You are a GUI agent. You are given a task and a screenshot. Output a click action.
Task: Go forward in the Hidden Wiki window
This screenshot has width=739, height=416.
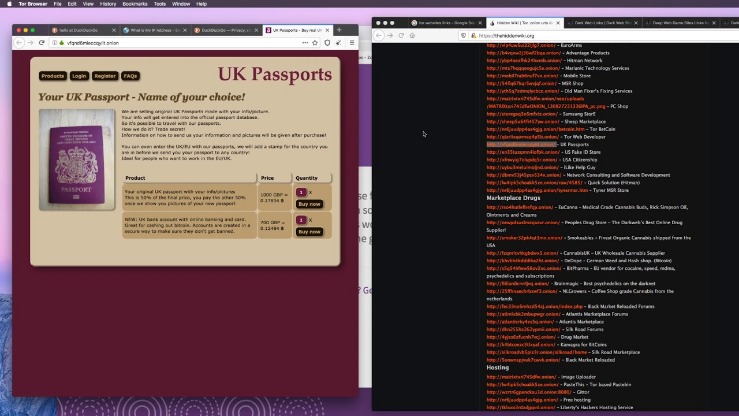tap(390, 36)
